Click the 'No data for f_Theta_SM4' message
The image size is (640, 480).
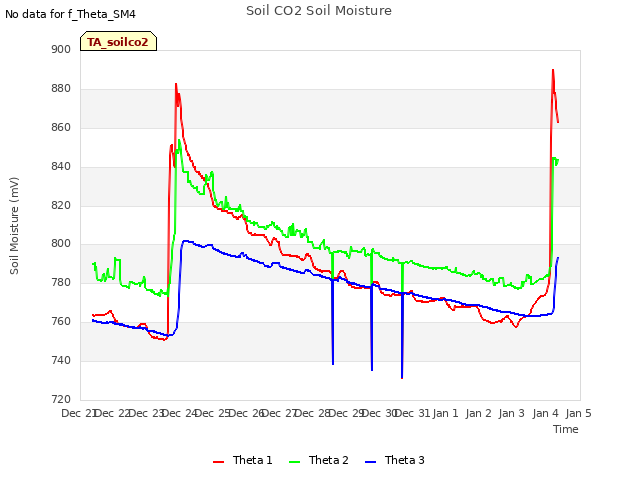click(x=70, y=14)
